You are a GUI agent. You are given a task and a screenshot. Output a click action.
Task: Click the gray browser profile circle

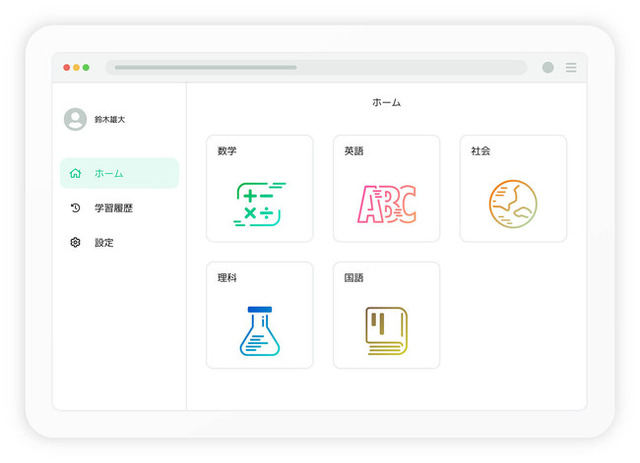click(x=548, y=67)
